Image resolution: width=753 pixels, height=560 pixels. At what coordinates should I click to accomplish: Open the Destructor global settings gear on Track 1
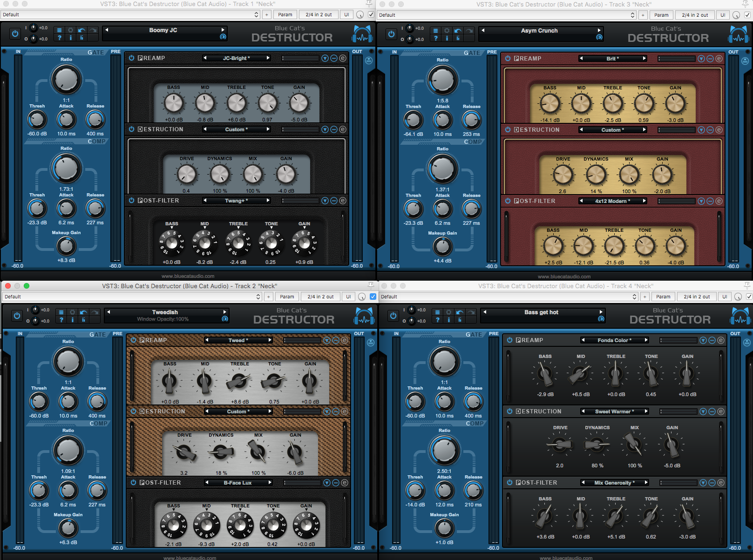(70, 30)
